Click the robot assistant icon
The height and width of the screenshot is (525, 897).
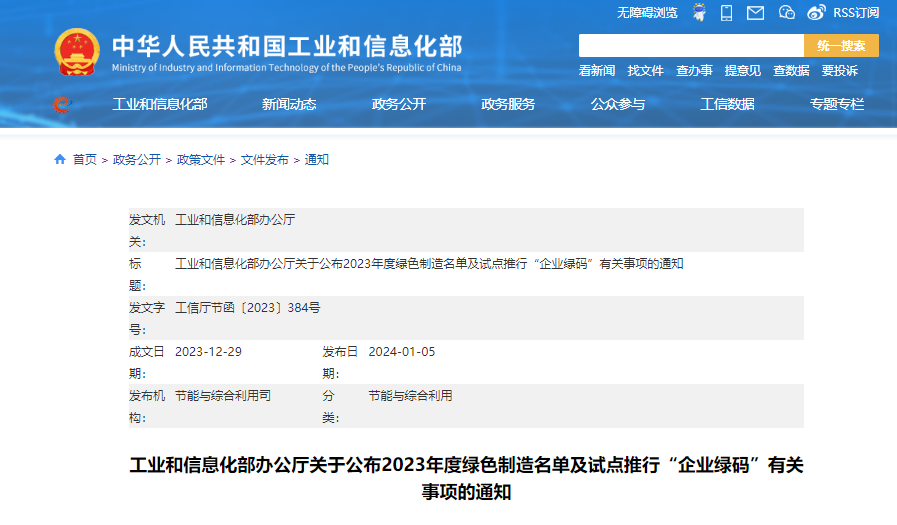(x=699, y=13)
